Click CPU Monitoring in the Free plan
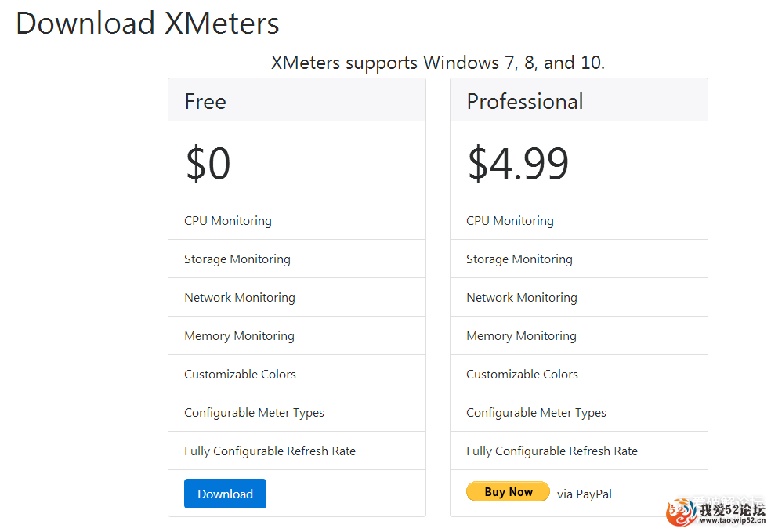The width and height of the screenshot is (771, 532). point(228,221)
